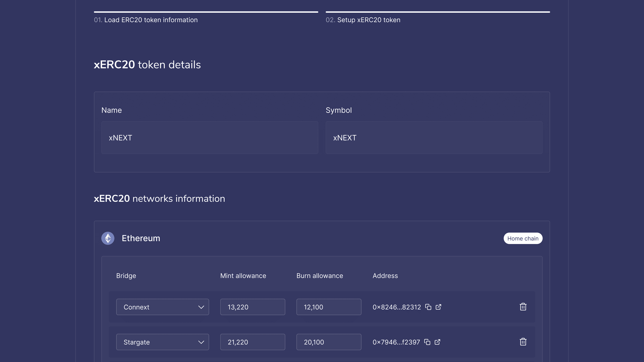Screen dimensions: 644x362
Task: Edit the Stargate mint allowance value 21,220
Action: point(253,342)
